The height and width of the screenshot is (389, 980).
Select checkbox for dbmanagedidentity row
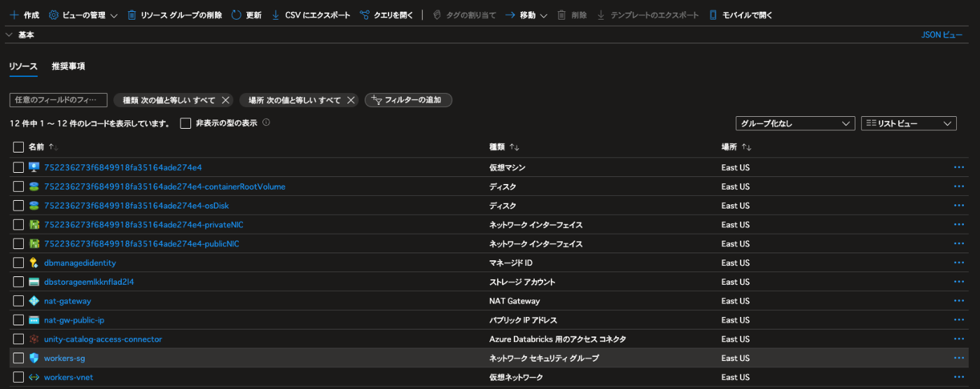tap(18, 263)
